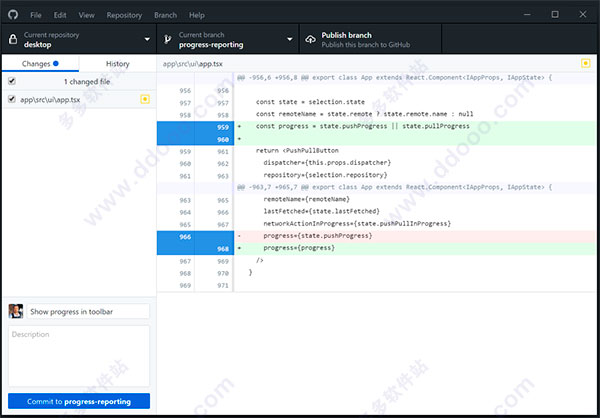Viewport: 600px width, 418px height.
Task: Click the Description text area
Action: (79, 356)
